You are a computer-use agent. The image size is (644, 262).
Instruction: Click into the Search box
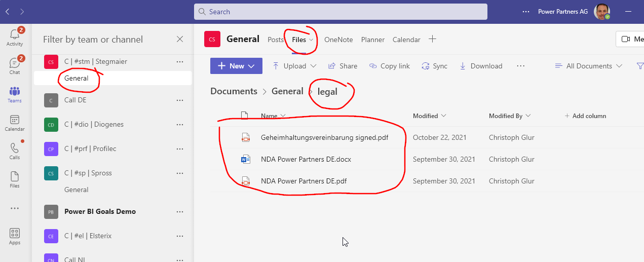[340, 12]
